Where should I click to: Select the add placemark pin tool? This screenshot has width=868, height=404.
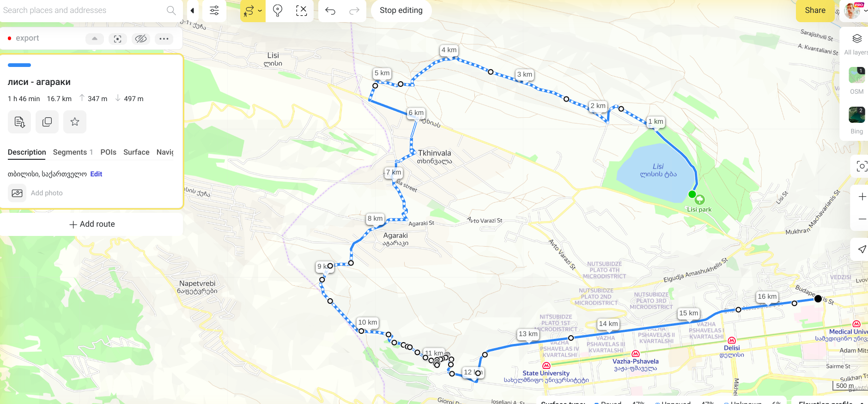coord(278,11)
